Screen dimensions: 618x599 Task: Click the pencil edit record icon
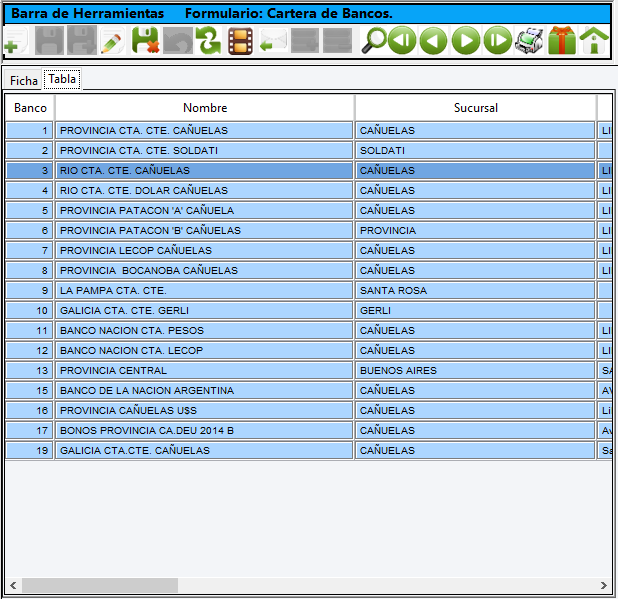[x=113, y=41]
